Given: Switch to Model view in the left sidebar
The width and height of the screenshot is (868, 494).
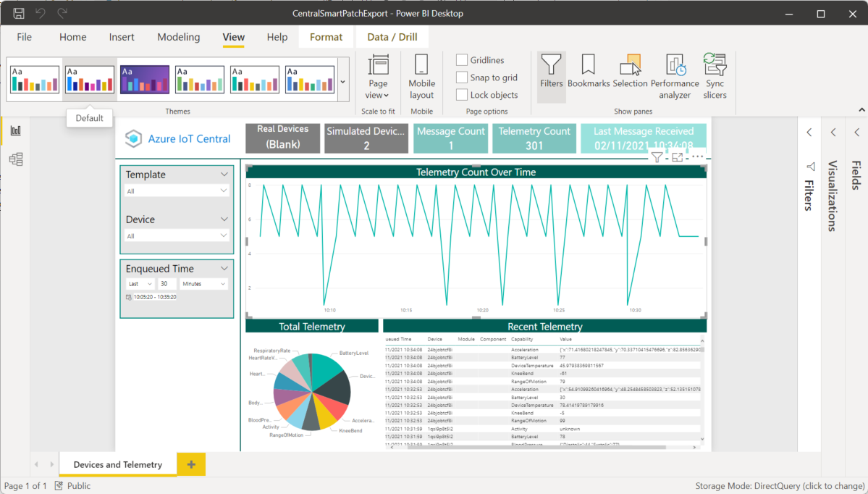Looking at the screenshot, I should point(16,159).
